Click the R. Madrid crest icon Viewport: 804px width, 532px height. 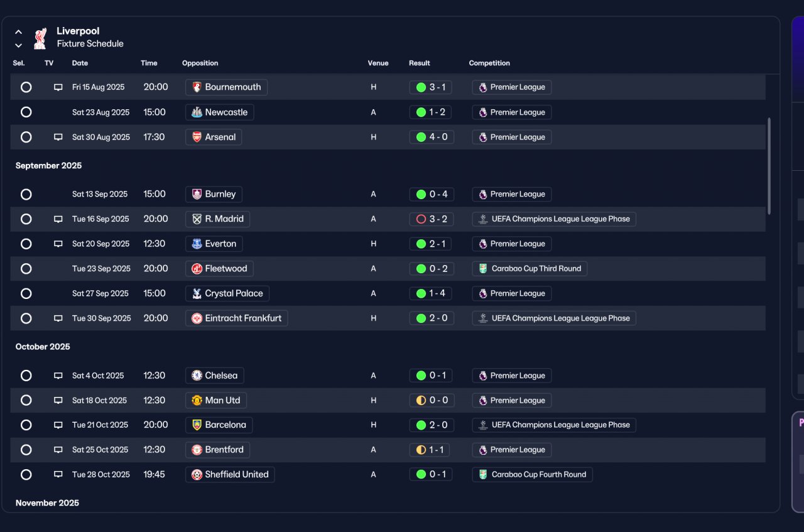197,219
